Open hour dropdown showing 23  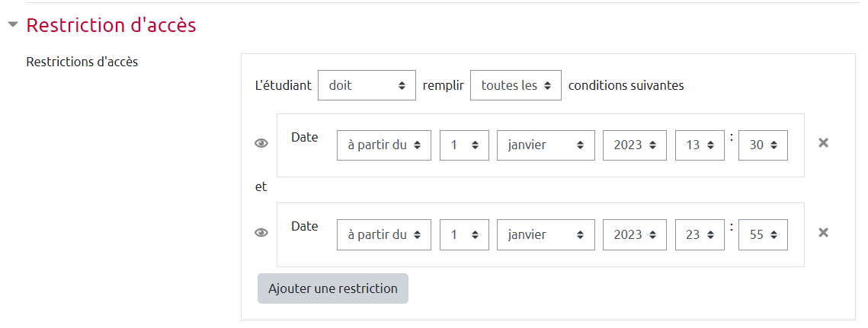700,235
